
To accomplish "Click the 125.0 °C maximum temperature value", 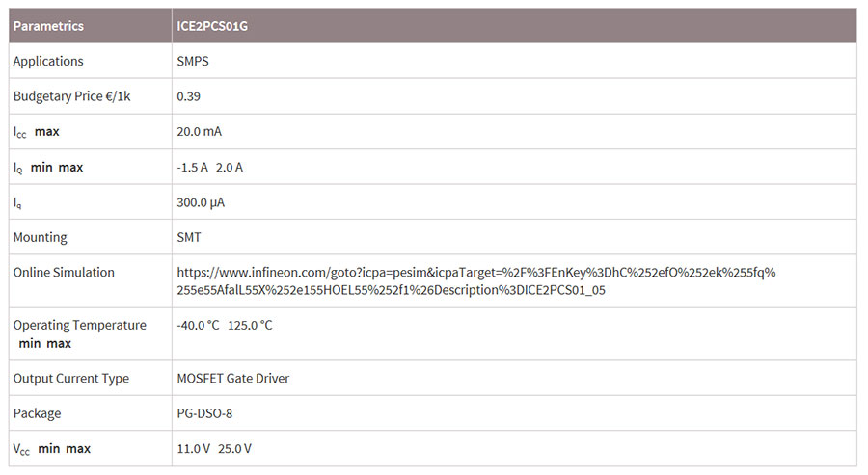I will point(250,325).
